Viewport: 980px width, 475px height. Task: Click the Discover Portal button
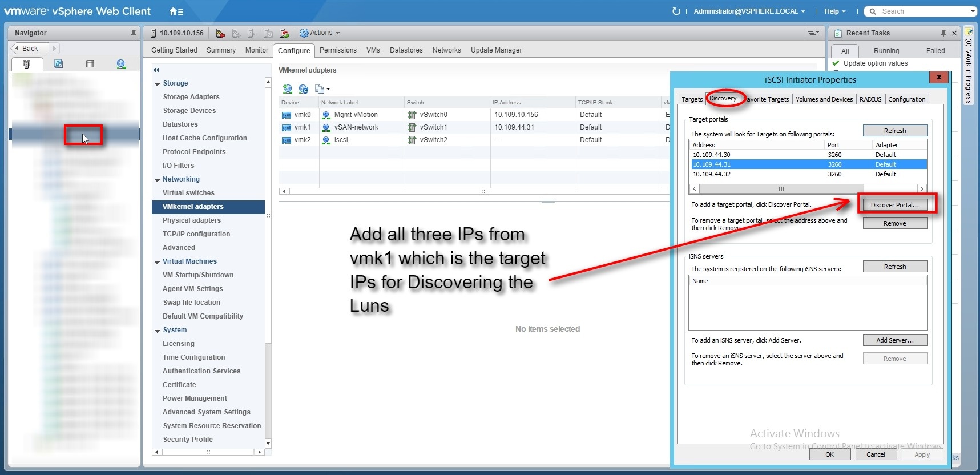[x=894, y=205]
